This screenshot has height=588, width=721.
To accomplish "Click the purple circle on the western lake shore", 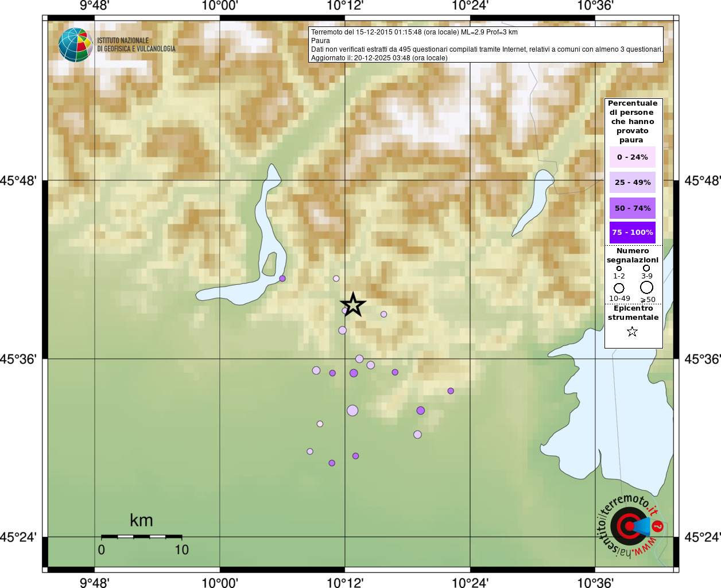I will tap(282, 278).
